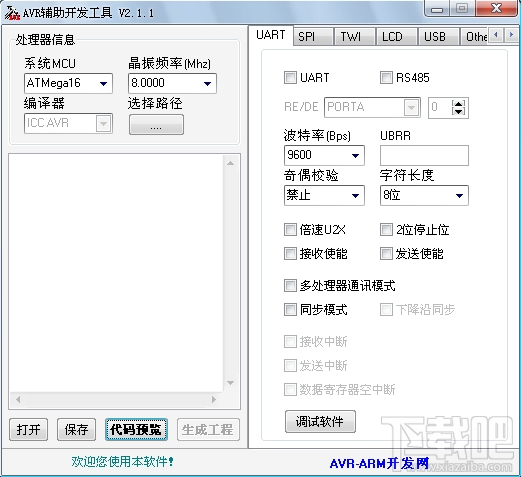This screenshot has width=521, height=477.
Task: Click the AVR app icon in title bar
Action: coord(12,13)
